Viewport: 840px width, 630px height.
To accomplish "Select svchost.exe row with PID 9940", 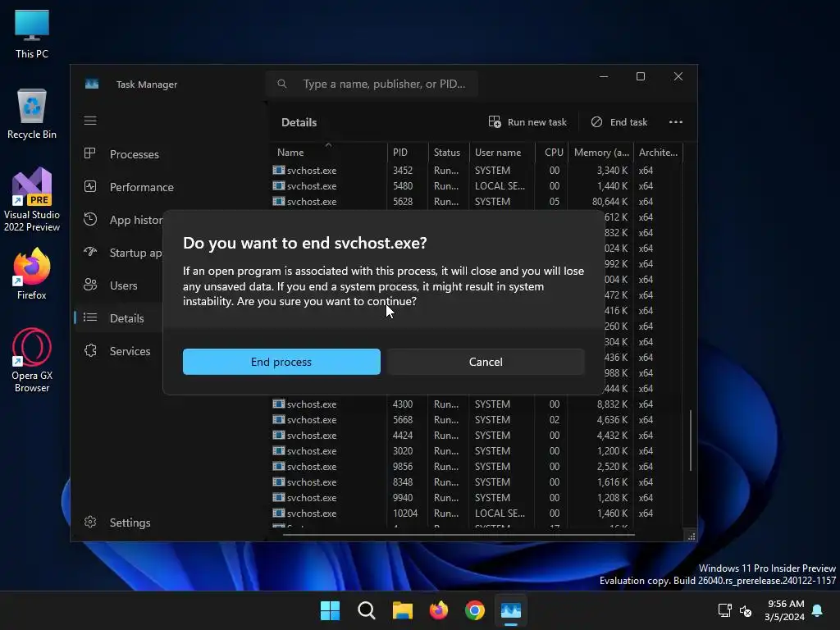I will pos(476,497).
